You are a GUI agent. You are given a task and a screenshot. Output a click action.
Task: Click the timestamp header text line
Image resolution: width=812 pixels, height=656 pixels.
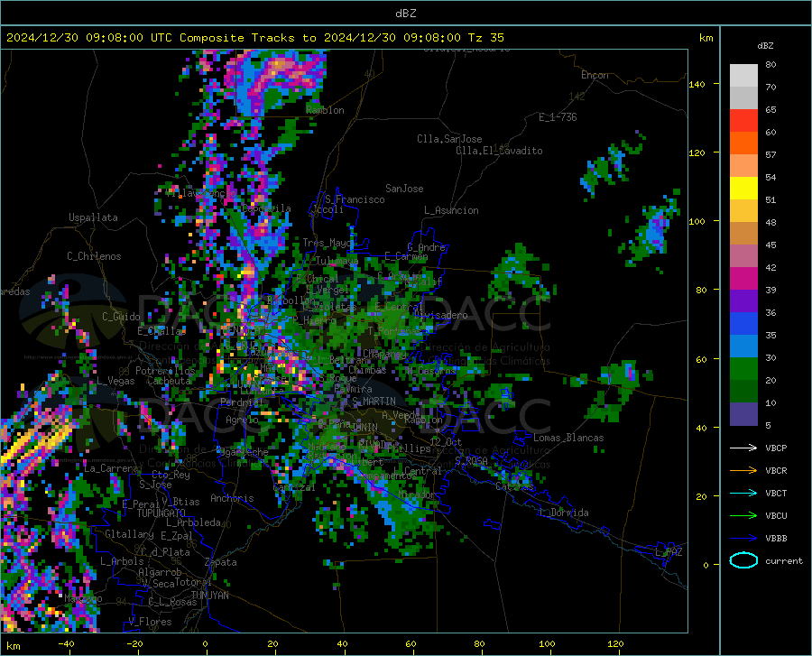click(255, 38)
